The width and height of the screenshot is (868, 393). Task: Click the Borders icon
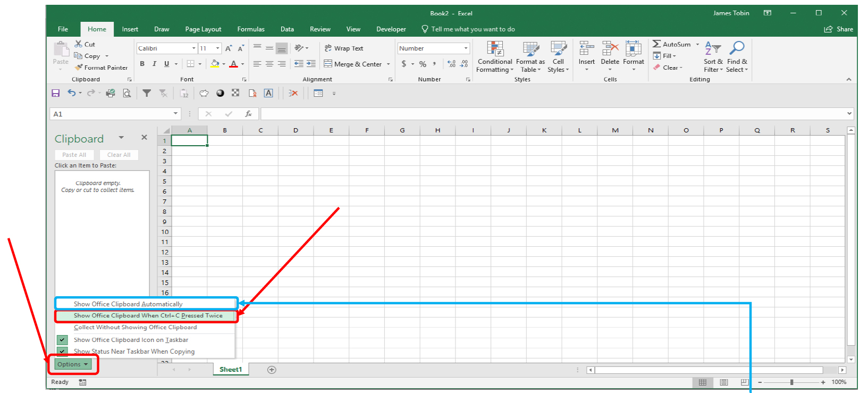click(x=190, y=64)
